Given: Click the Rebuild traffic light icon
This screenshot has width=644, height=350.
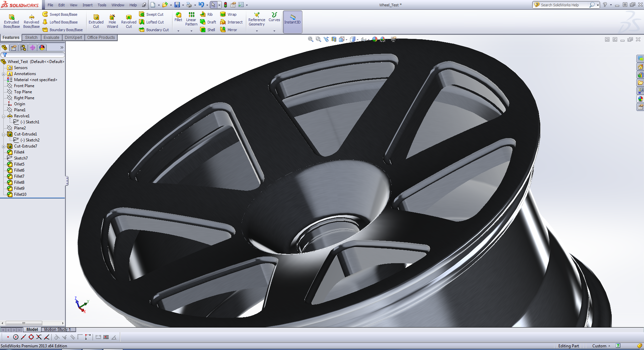Looking at the screenshot, I should click(226, 5).
